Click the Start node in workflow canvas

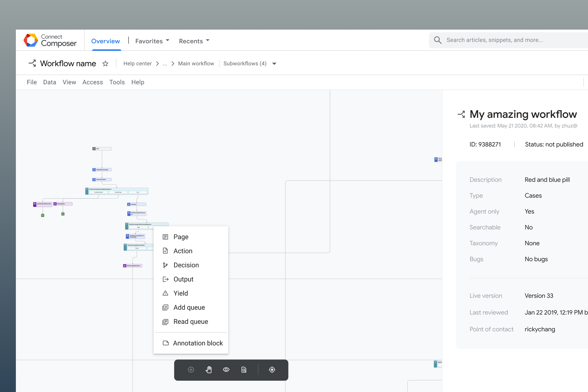coord(102,149)
